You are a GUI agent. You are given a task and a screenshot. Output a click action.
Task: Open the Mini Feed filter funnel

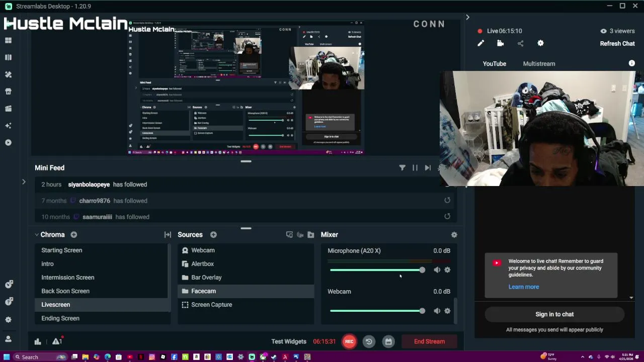click(403, 168)
